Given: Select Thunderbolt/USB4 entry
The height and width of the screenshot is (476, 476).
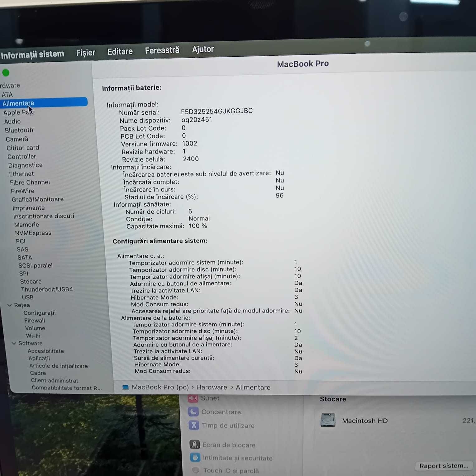Looking at the screenshot, I should 47,289.
